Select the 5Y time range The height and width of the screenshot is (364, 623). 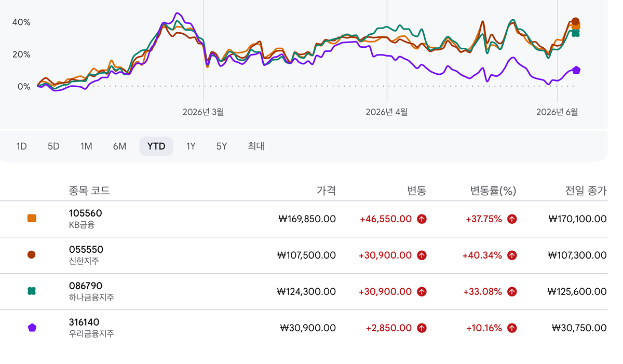pyautogui.click(x=222, y=146)
